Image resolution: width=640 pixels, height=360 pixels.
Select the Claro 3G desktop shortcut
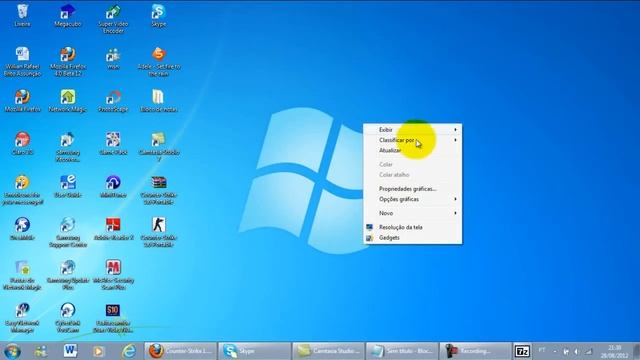click(x=22, y=143)
